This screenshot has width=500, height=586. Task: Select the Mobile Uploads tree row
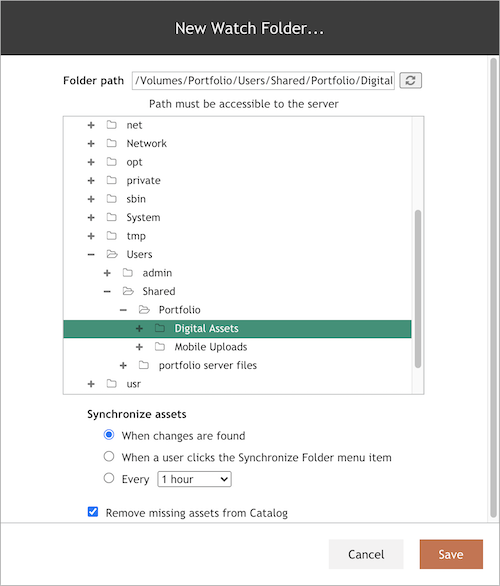[x=237, y=347]
